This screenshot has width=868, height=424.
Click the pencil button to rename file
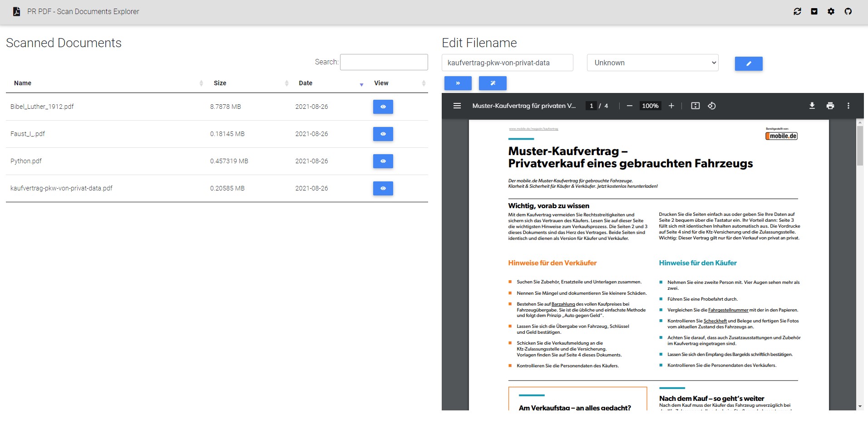tap(749, 63)
